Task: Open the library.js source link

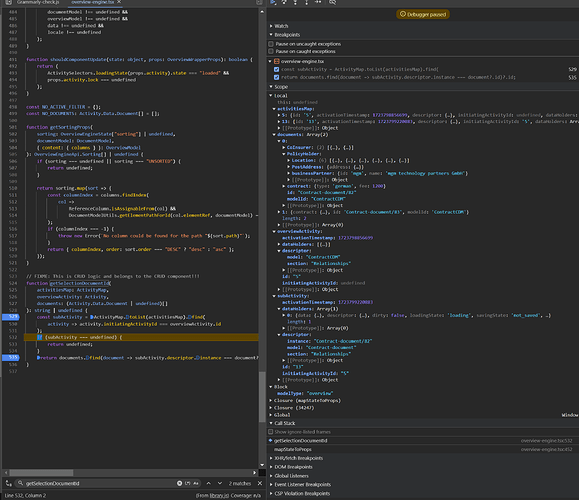Action: pos(219,496)
